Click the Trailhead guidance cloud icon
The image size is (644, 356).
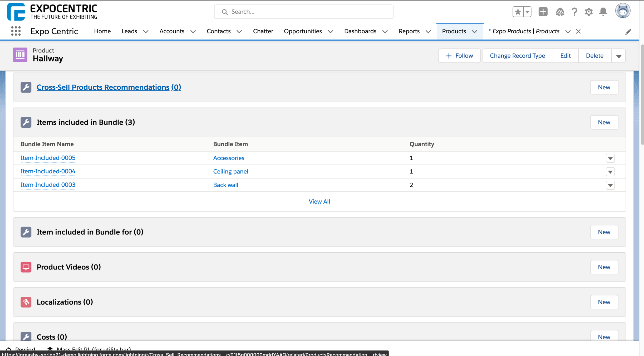[x=560, y=12]
